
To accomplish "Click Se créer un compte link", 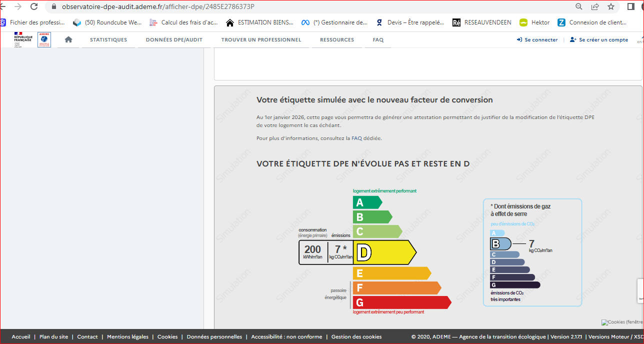I will (x=599, y=40).
